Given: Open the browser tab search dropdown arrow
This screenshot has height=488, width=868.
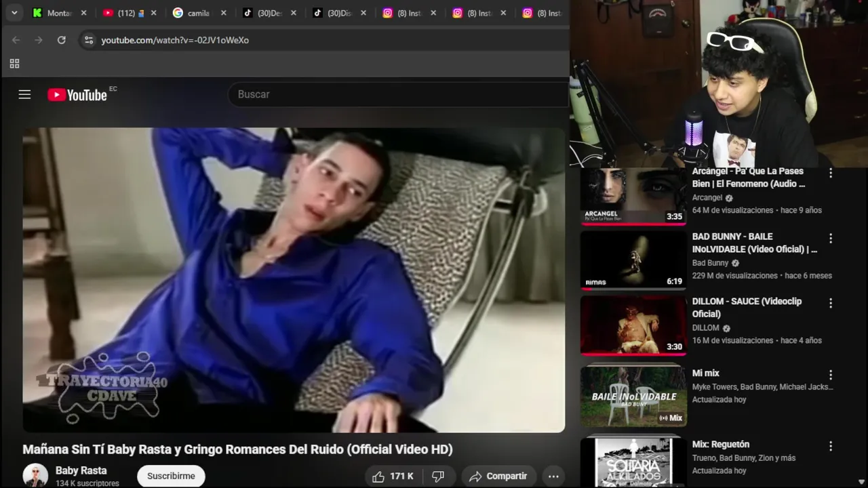Looking at the screenshot, I should pos(14,13).
